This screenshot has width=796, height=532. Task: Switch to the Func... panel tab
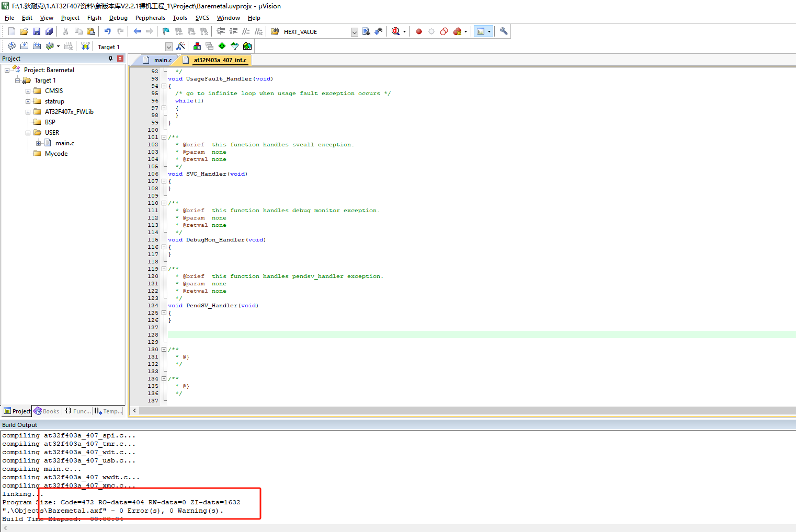pyautogui.click(x=78, y=411)
